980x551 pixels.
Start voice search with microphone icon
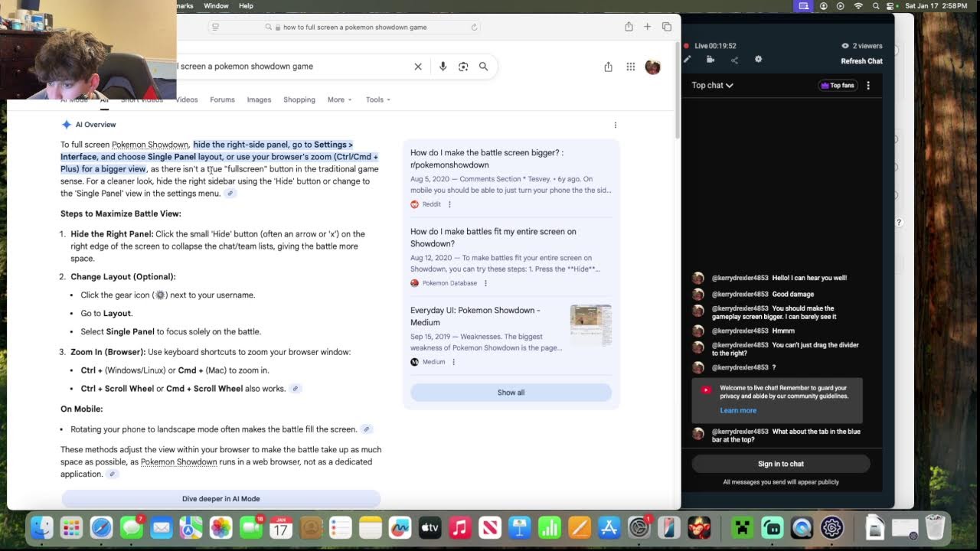[443, 67]
